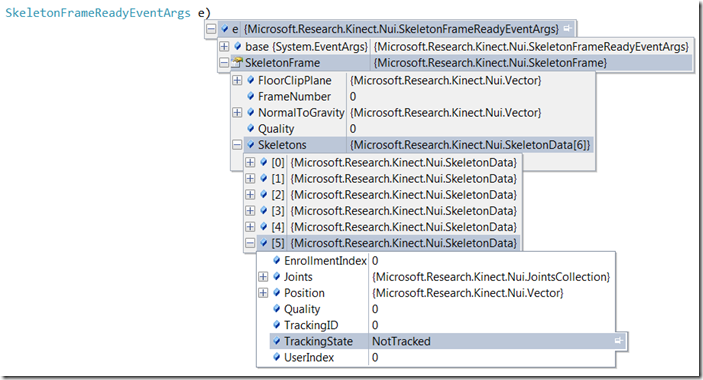Screen dimensions: 703x380
Task: Collapse the root e variable node
Action: coord(211,29)
